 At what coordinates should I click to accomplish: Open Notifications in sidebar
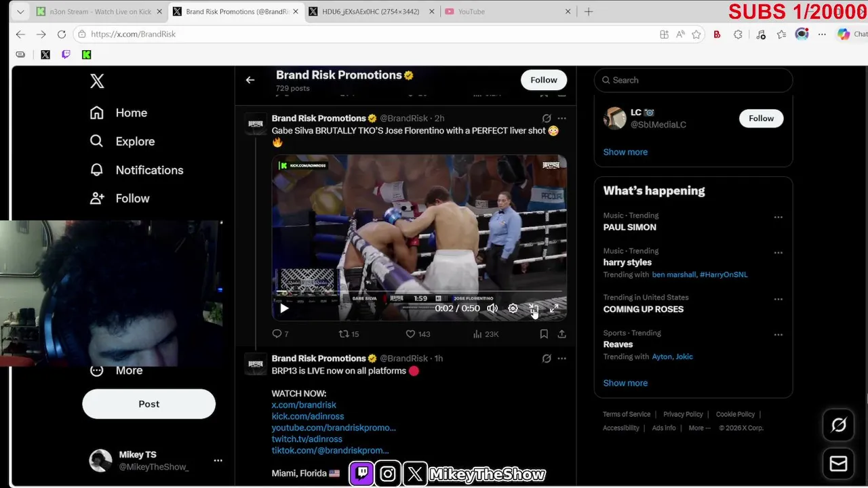(137, 170)
